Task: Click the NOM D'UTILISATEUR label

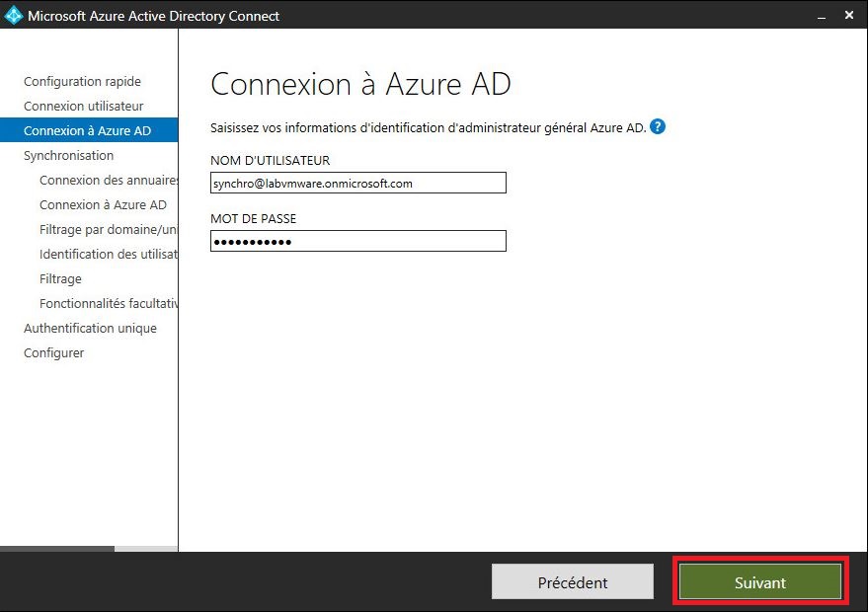Action: (271, 161)
